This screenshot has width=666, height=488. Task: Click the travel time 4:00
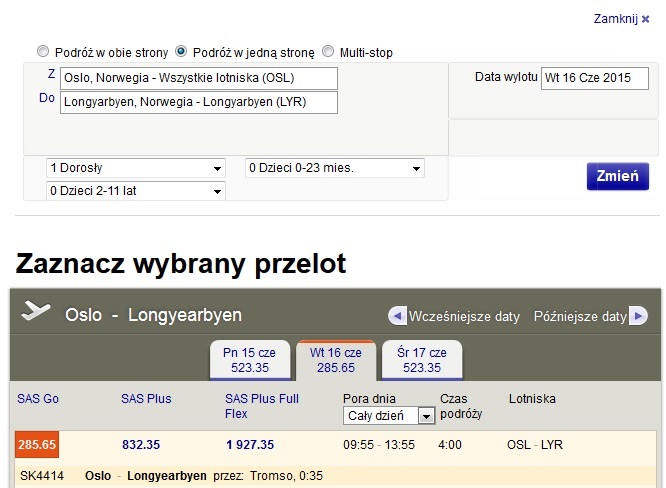point(450,445)
